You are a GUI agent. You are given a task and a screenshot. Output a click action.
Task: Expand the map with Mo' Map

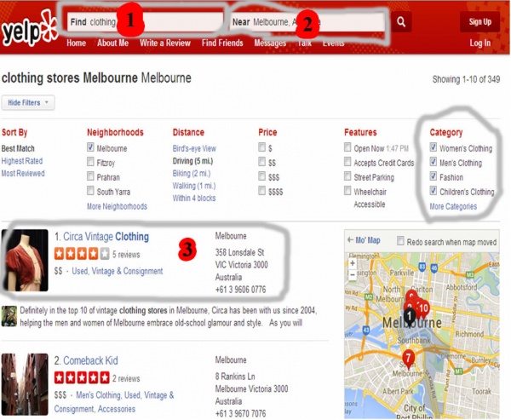click(x=364, y=240)
